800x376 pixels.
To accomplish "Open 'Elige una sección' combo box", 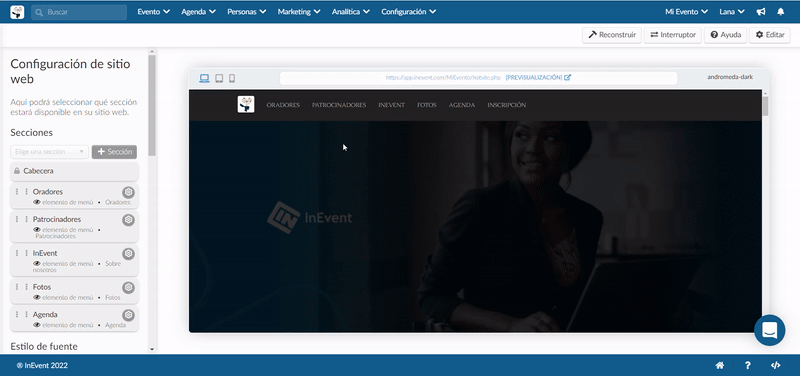I will click(x=49, y=152).
